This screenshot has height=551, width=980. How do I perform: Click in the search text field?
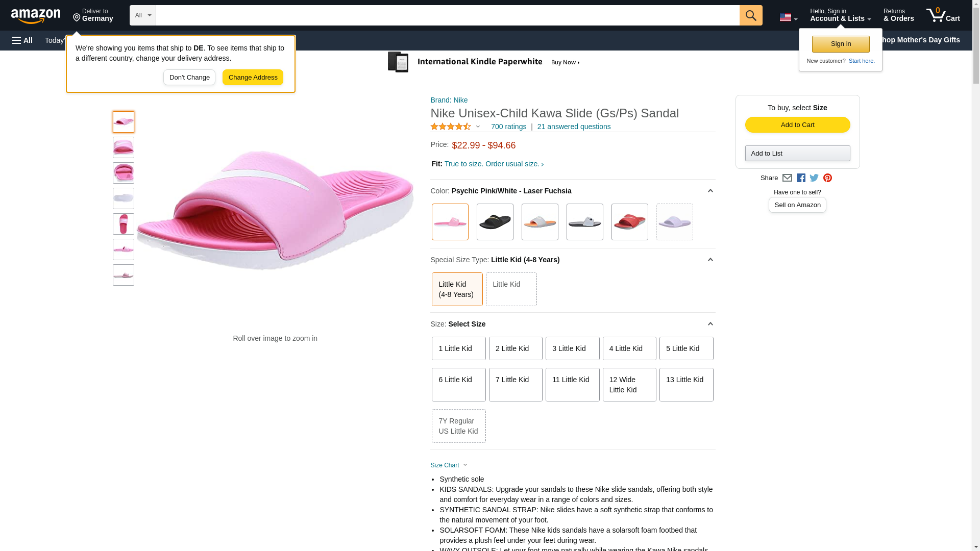click(447, 15)
